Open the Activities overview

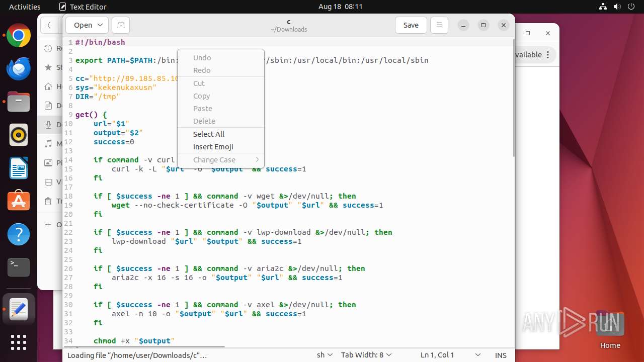click(25, 7)
